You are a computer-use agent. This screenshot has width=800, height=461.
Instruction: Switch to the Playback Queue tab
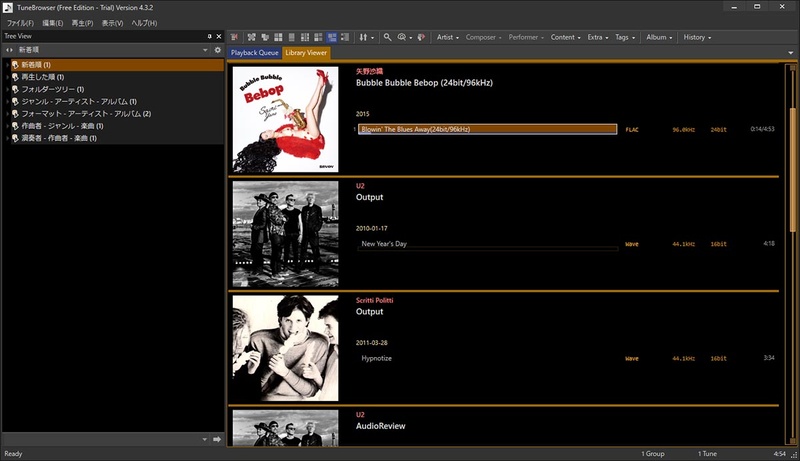click(254, 53)
